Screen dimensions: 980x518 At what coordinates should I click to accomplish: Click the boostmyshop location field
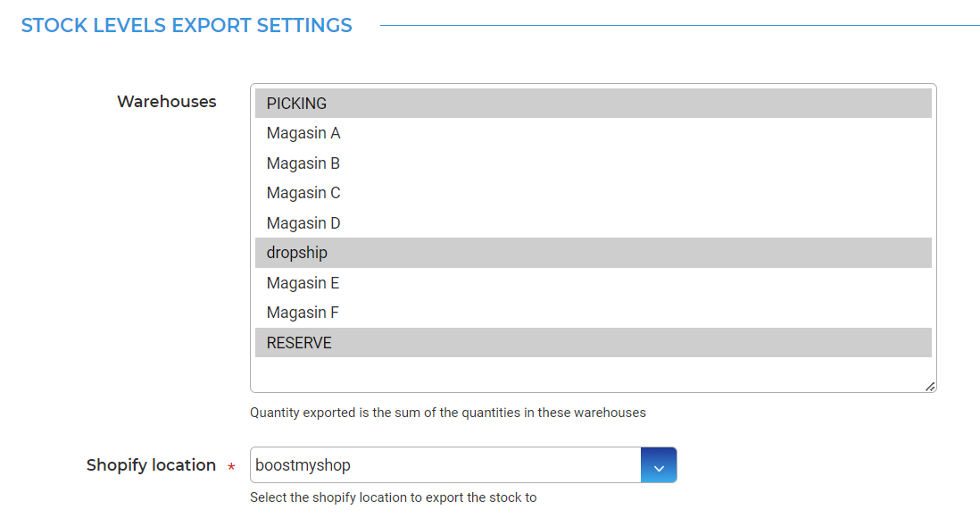pos(445,465)
